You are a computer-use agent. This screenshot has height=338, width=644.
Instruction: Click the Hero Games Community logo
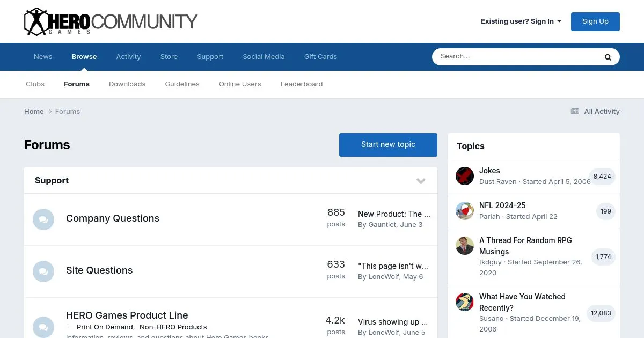[x=111, y=21]
